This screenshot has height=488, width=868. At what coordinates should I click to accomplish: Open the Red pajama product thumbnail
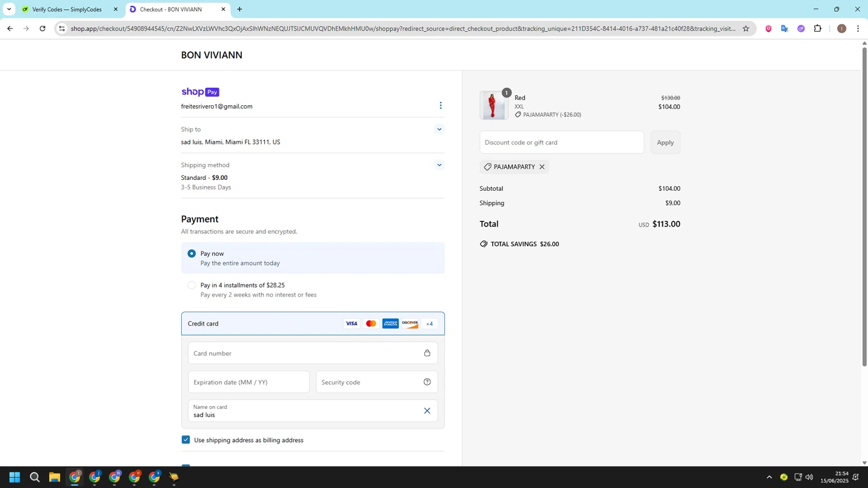[x=494, y=105]
